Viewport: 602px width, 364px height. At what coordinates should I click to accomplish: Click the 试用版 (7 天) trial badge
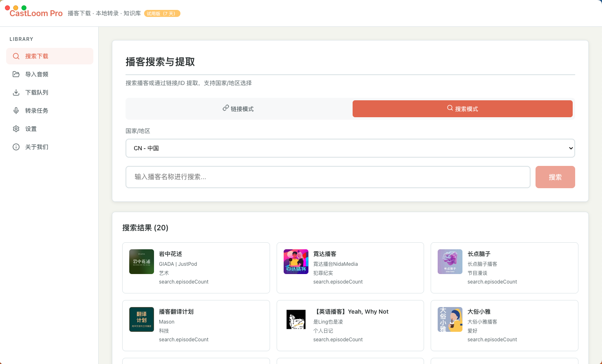click(x=162, y=14)
